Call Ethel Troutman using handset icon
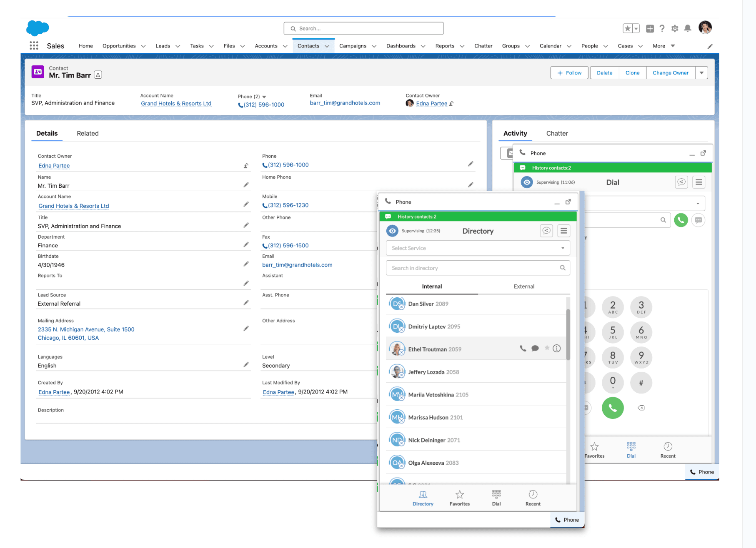This screenshot has width=756, height=548. click(523, 349)
